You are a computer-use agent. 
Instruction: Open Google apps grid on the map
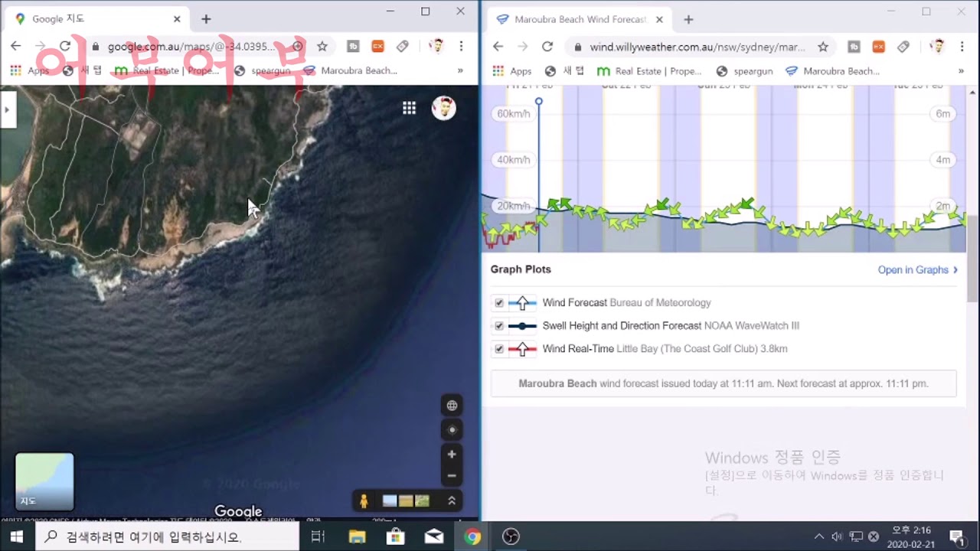410,108
